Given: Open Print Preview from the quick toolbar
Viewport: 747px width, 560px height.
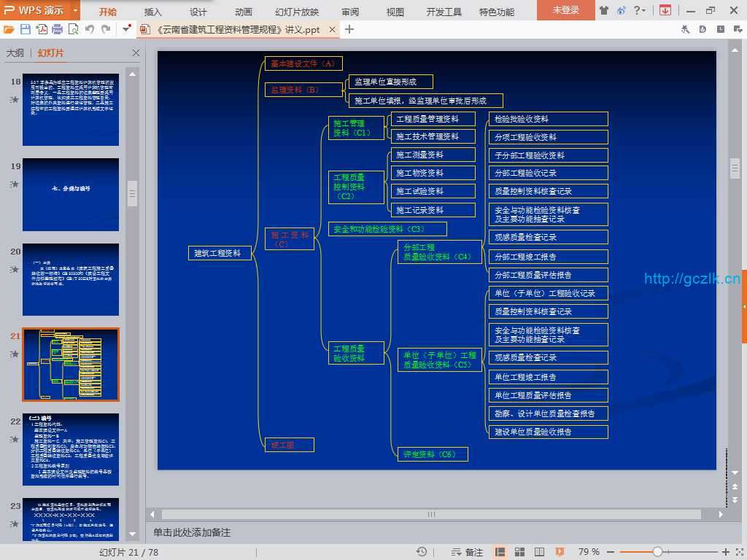Looking at the screenshot, I should [74, 30].
